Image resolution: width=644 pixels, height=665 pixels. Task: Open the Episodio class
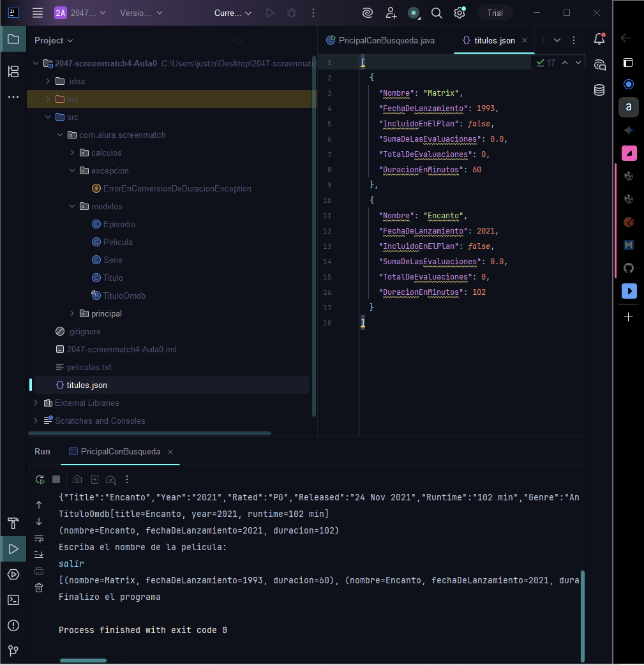(113, 224)
